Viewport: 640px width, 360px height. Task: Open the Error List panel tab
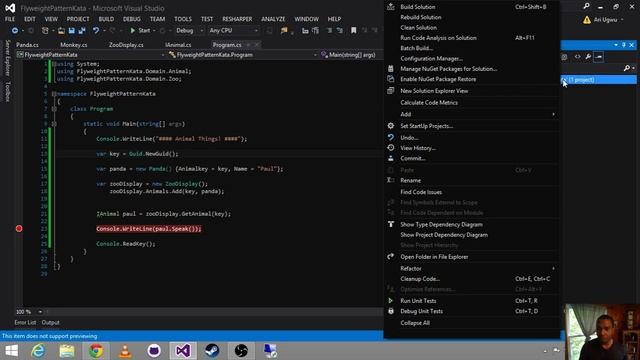tap(25, 322)
